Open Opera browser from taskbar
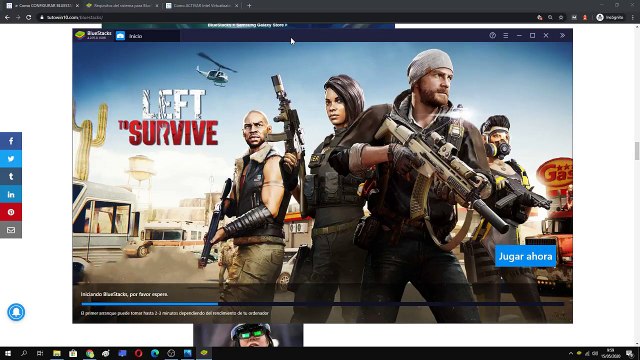This screenshot has width=640, height=360. click(x=138, y=353)
